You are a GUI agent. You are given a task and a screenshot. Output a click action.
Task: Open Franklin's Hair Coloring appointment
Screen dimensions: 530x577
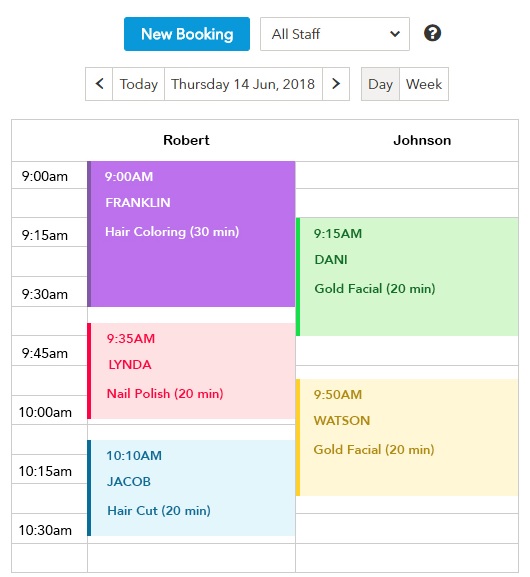click(191, 234)
